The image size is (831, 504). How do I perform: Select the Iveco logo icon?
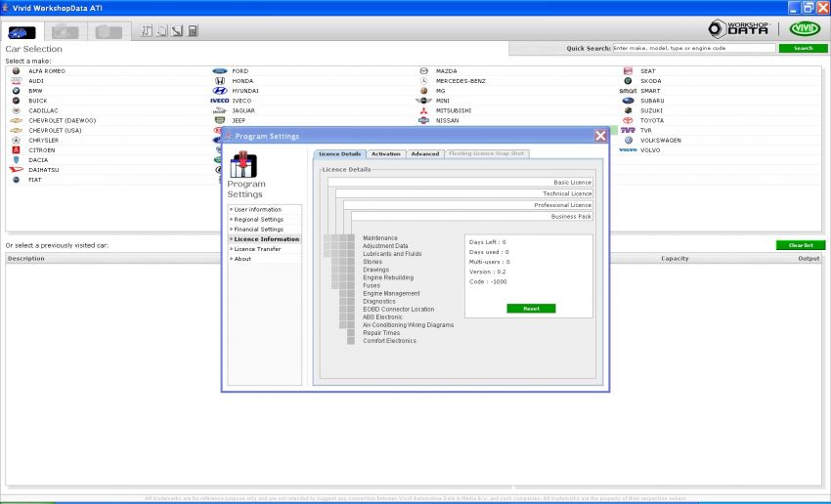pos(219,101)
